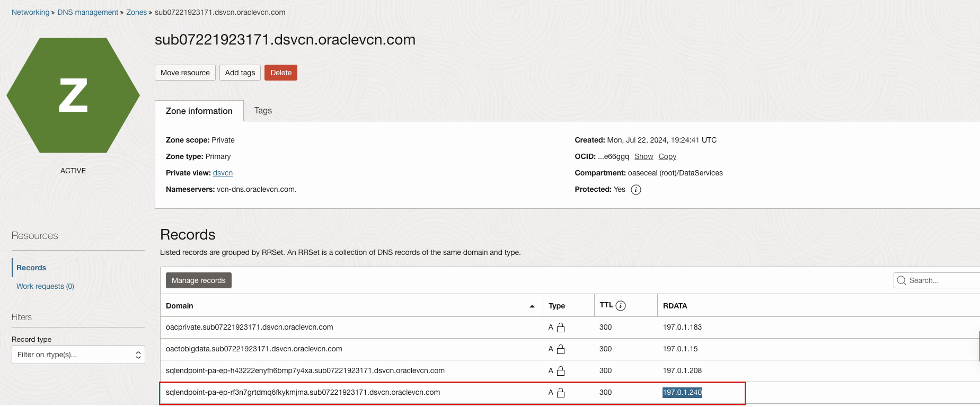This screenshot has height=407, width=980.
Task: Delete the zone with Delete button
Action: (281, 73)
